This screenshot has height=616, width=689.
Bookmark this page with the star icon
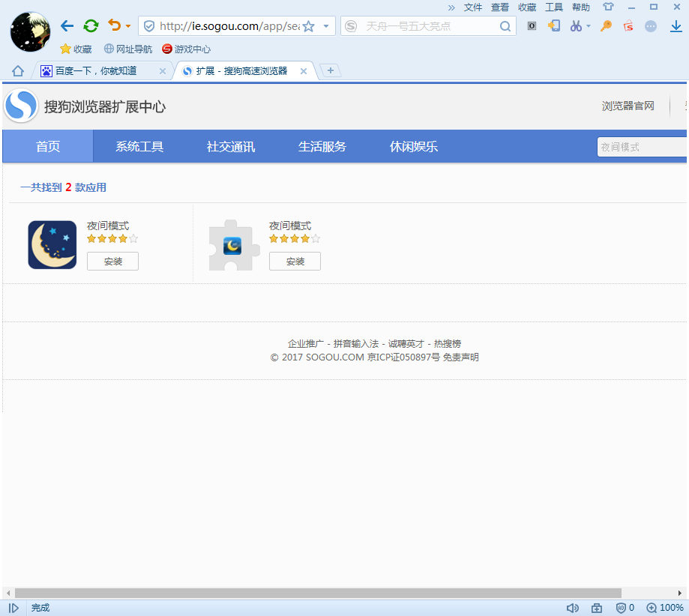(x=309, y=26)
